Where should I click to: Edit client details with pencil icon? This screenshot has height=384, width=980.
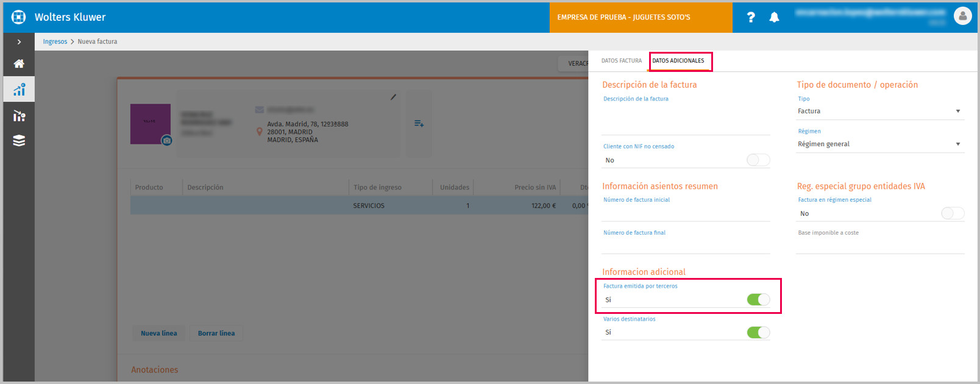click(x=393, y=97)
